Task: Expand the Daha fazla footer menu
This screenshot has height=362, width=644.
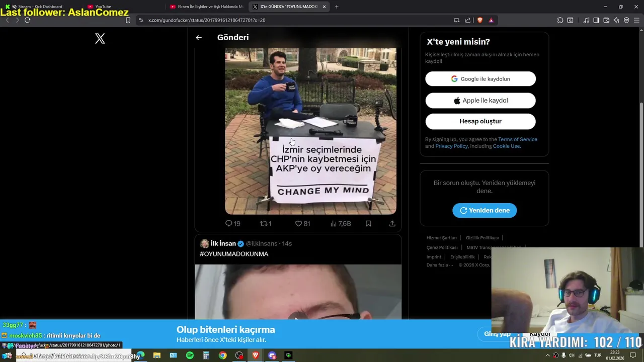Action: point(440,265)
